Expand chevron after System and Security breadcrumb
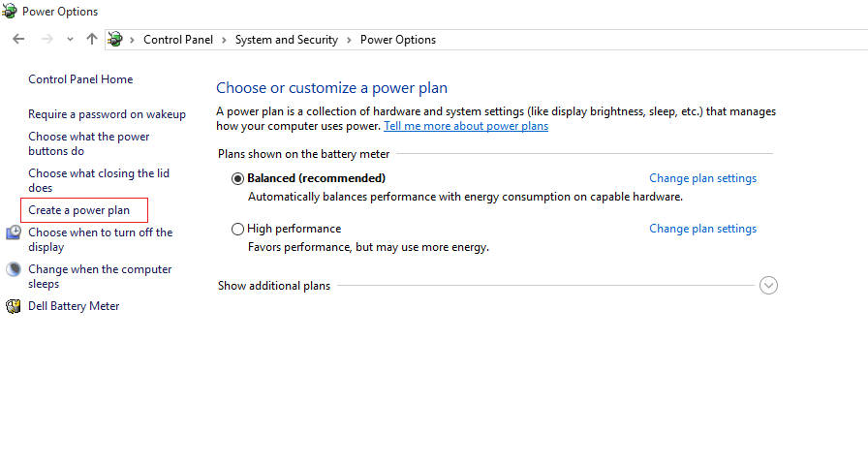This screenshot has height=465, width=868. [349, 40]
